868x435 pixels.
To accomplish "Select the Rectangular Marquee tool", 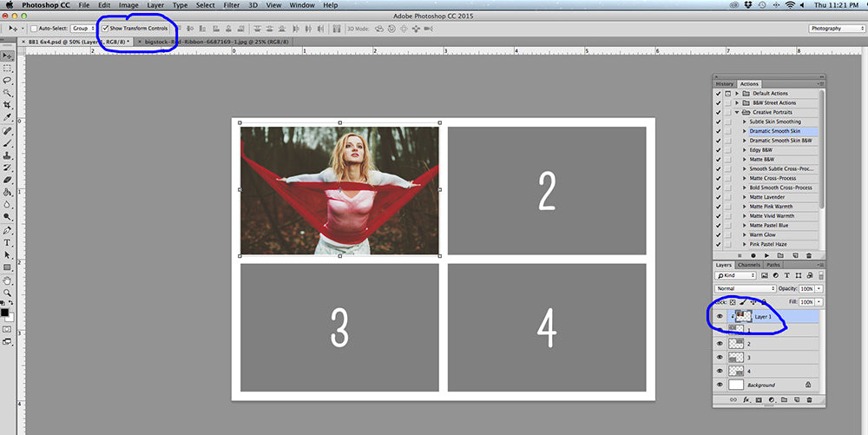I will [7, 68].
